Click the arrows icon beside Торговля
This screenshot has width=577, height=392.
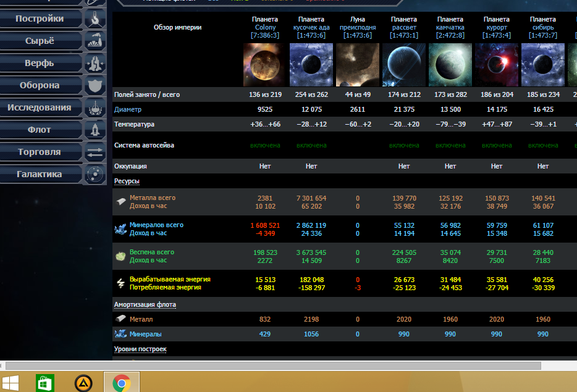click(x=95, y=152)
